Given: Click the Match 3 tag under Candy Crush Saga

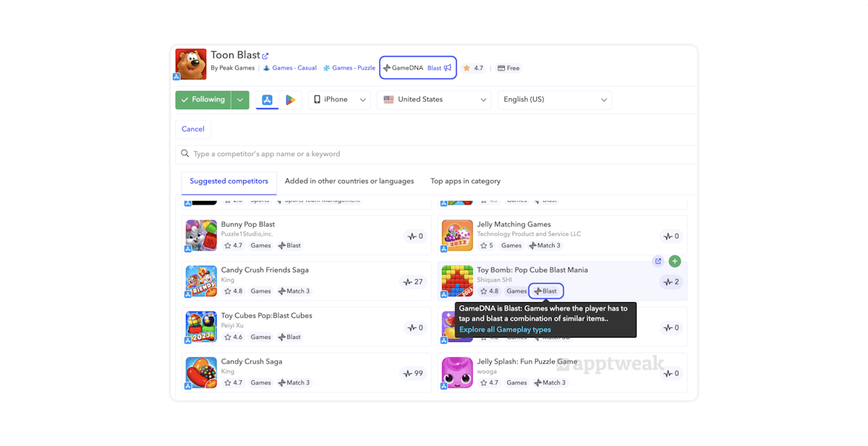Looking at the screenshot, I should (x=294, y=382).
